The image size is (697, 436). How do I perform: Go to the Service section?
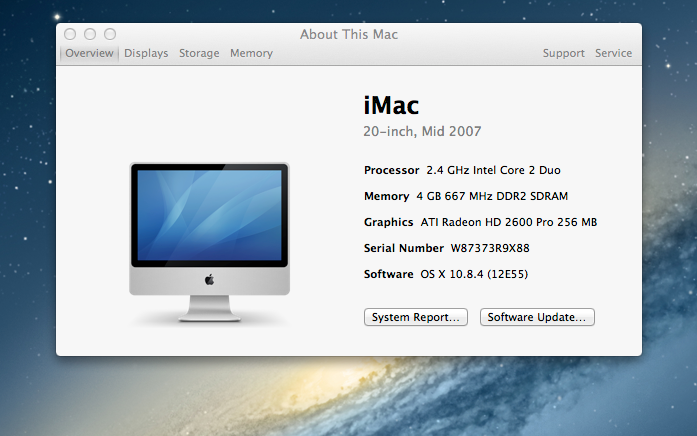[x=613, y=53]
